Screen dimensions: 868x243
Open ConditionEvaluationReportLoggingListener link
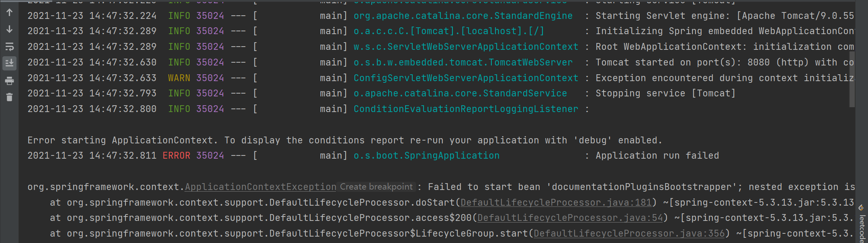click(x=465, y=108)
